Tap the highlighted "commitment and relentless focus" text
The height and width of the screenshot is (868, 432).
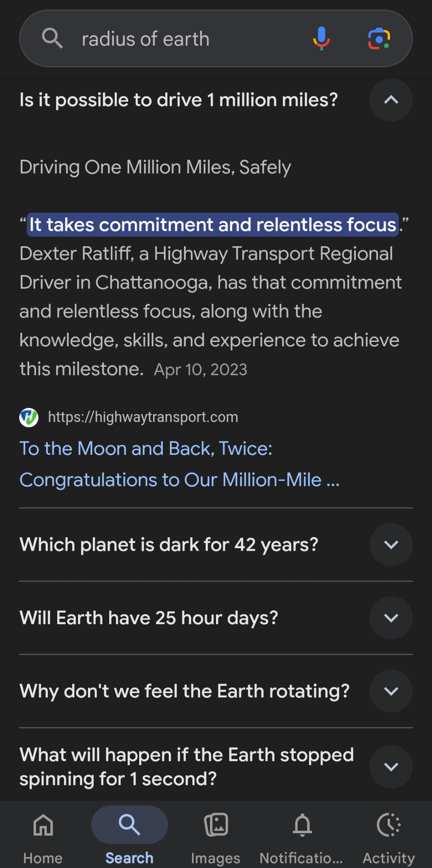tap(213, 225)
